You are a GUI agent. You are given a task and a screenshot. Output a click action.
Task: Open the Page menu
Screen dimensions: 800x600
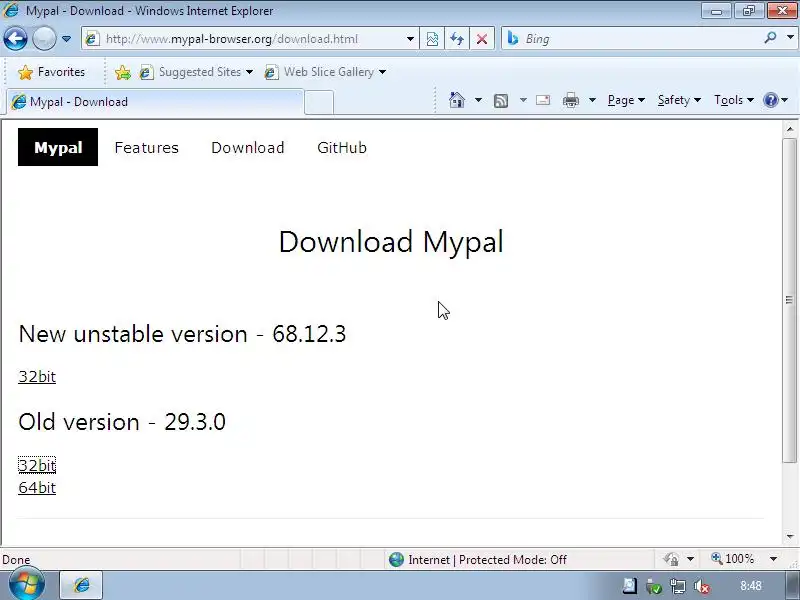coord(626,100)
